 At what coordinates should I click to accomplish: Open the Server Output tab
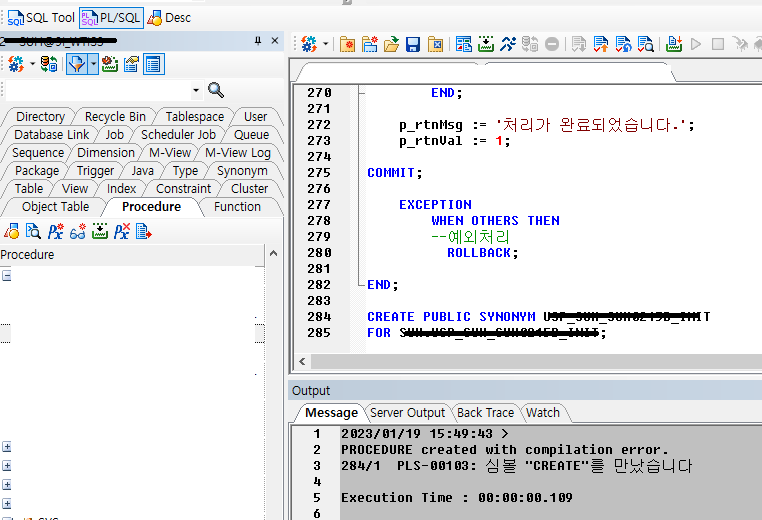click(407, 412)
